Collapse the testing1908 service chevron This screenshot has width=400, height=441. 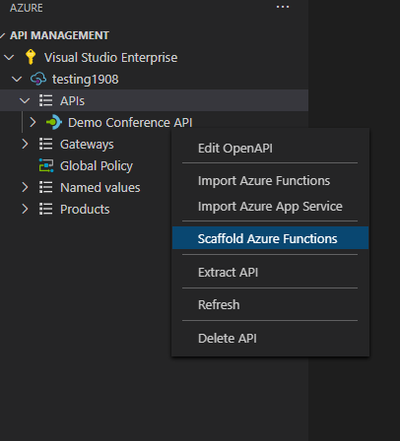[17, 79]
